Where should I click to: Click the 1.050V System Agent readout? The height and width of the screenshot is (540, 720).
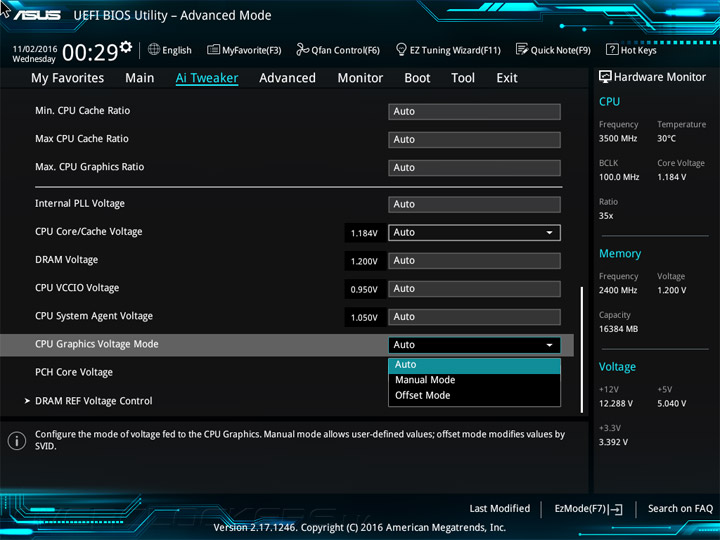pos(364,318)
